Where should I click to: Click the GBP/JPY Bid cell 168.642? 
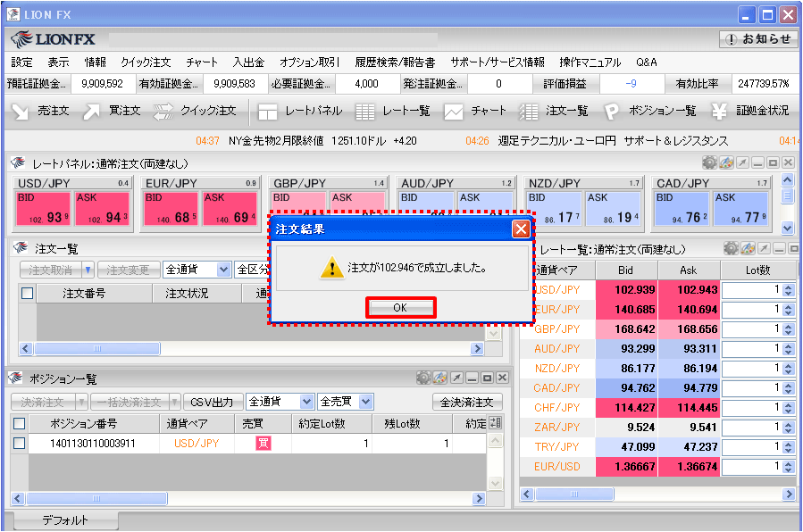tap(627, 328)
